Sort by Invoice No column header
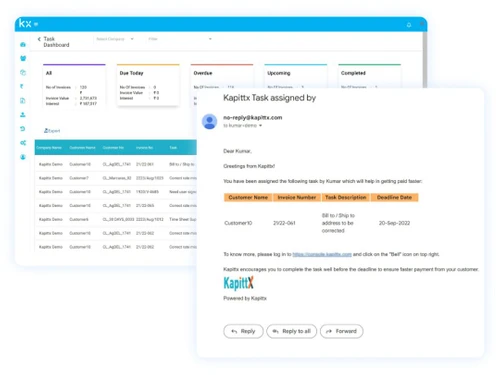 (x=144, y=147)
